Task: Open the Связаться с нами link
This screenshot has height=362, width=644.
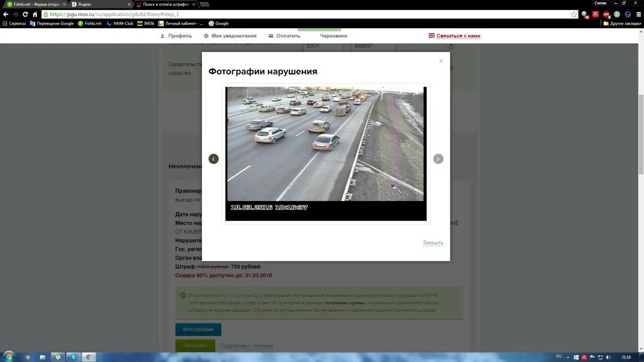Action: [x=457, y=36]
